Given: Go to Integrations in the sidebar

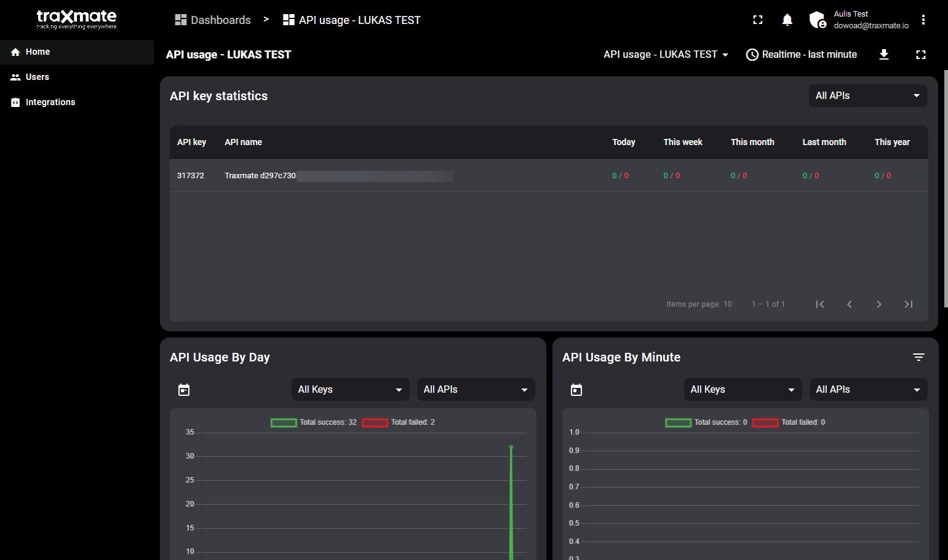Looking at the screenshot, I should pyautogui.click(x=50, y=102).
